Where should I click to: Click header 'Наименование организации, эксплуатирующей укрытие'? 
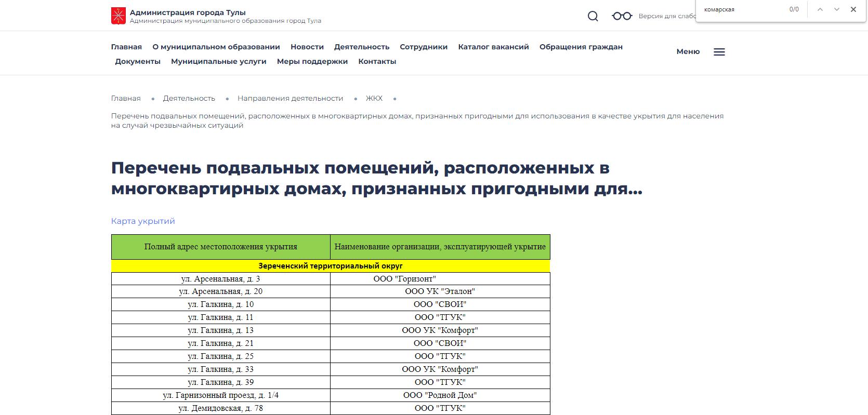(440, 247)
